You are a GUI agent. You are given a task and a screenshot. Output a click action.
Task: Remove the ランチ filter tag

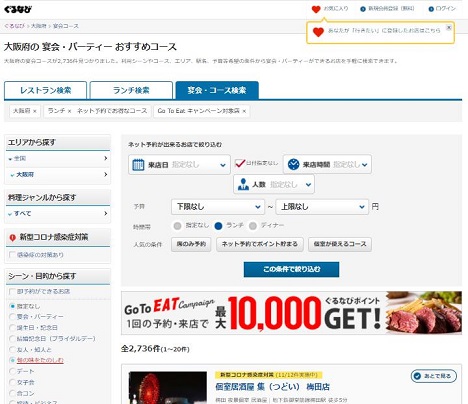69,111
